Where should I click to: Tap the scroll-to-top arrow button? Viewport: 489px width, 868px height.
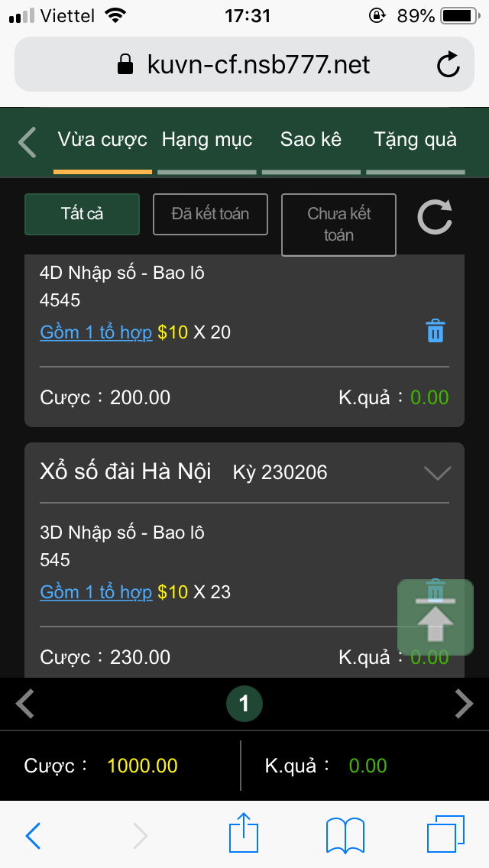click(436, 618)
